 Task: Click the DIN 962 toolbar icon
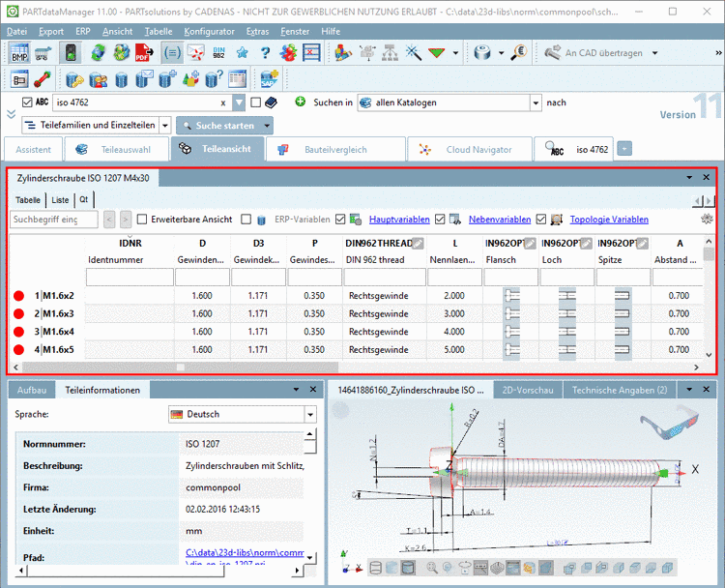[x=218, y=53]
